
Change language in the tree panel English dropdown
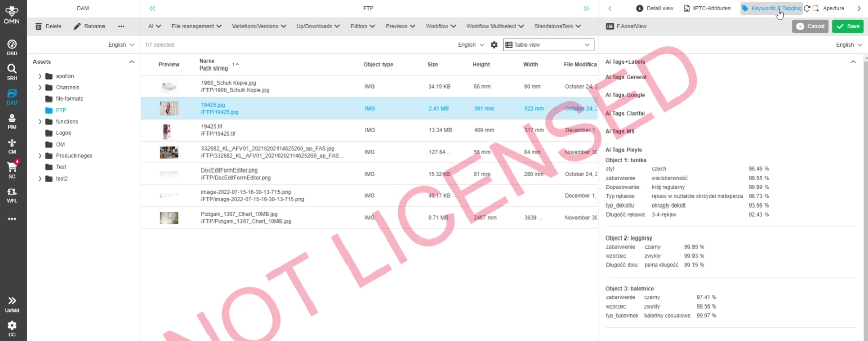(x=121, y=45)
